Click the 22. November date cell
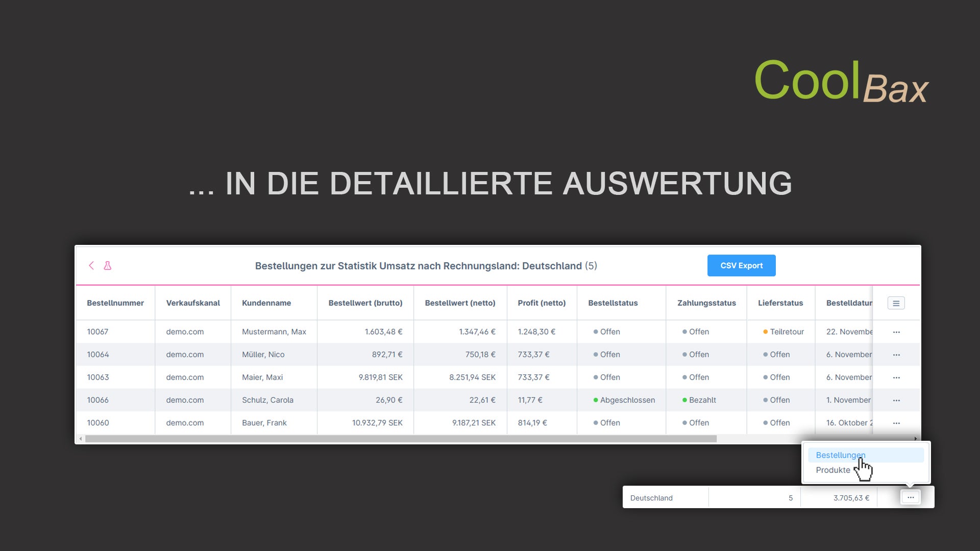This screenshot has height=551, width=980. click(x=849, y=332)
